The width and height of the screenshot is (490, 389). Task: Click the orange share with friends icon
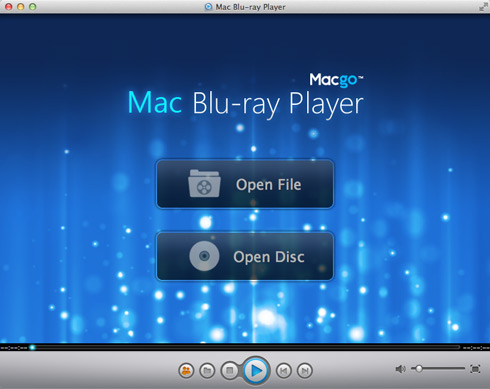click(186, 370)
